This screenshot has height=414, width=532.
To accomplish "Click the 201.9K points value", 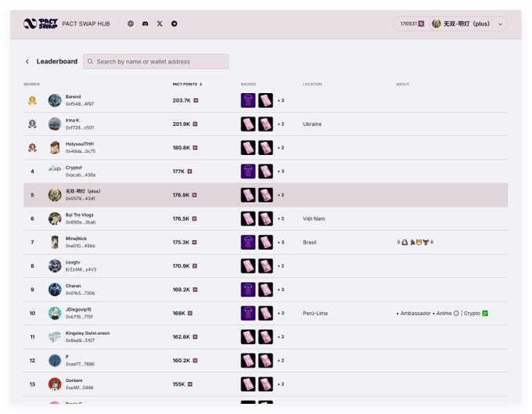I will [182, 124].
